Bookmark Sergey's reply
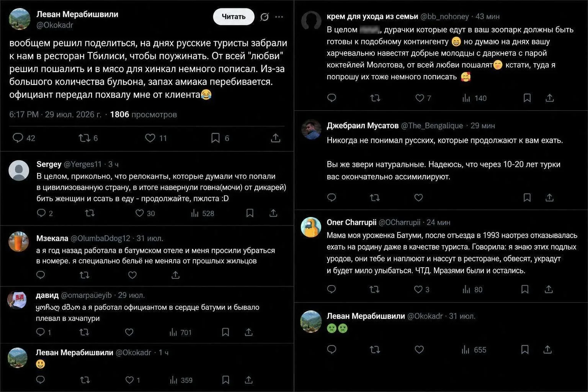This screenshot has height=392, width=588. click(x=250, y=213)
